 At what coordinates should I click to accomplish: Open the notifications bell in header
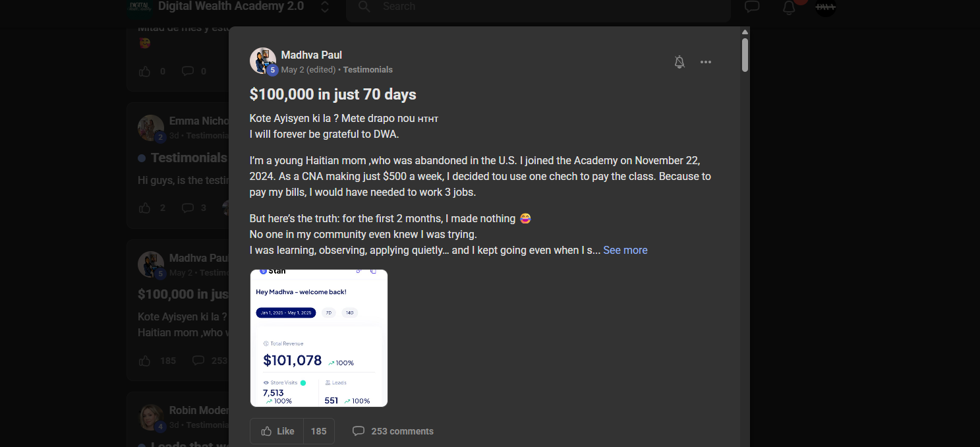(789, 8)
